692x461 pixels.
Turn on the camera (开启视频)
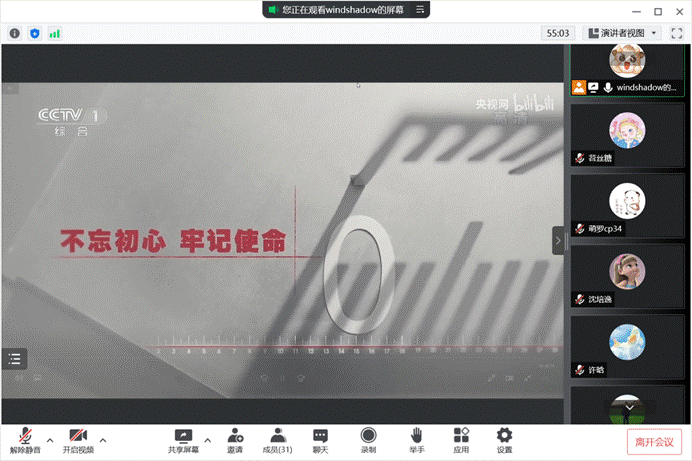(x=77, y=439)
